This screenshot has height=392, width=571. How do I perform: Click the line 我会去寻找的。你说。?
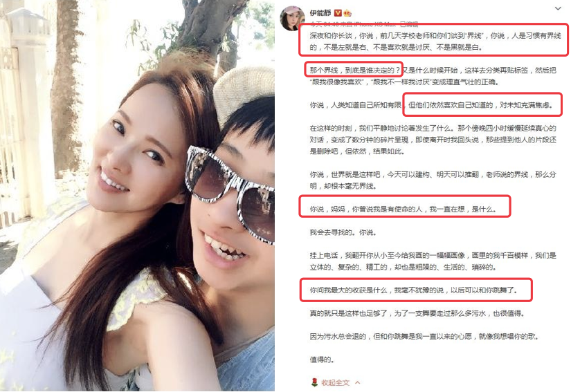pos(343,232)
